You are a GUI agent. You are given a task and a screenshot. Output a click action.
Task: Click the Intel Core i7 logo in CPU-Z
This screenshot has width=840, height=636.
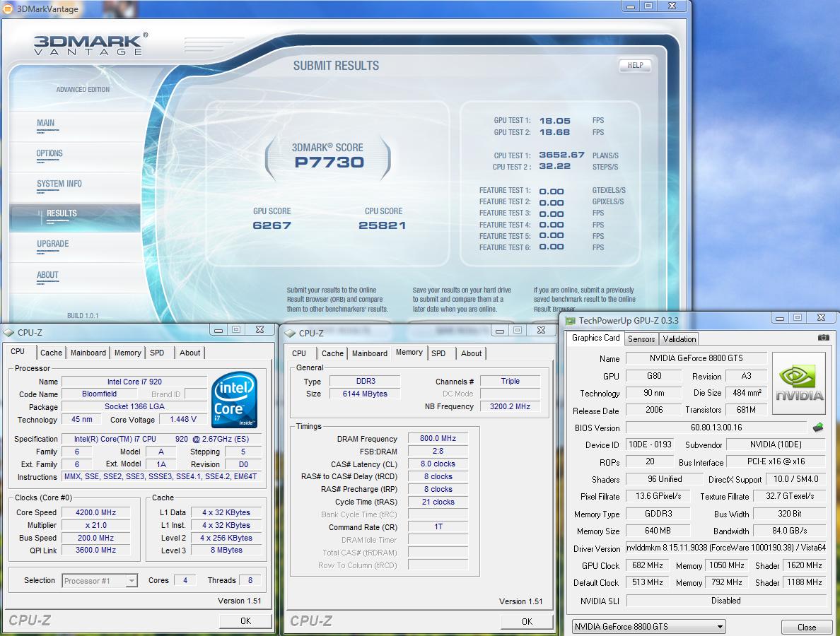[235, 399]
